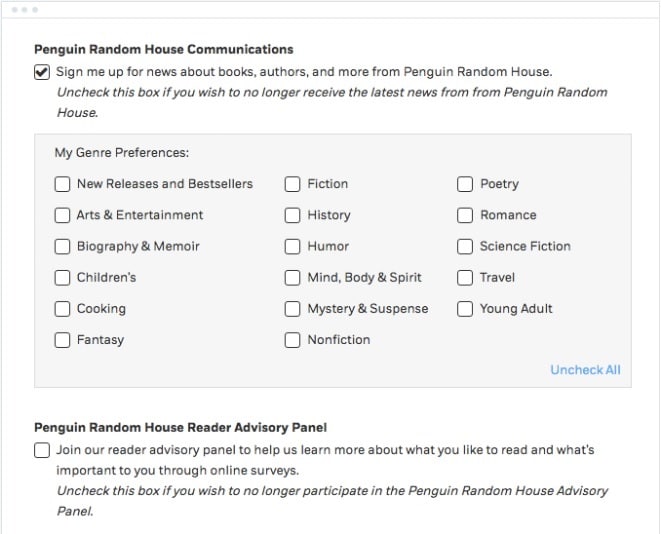The height and width of the screenshot is (534, 661).
Task: Tick the Travel genre checkbox
Action: (465, 277)
